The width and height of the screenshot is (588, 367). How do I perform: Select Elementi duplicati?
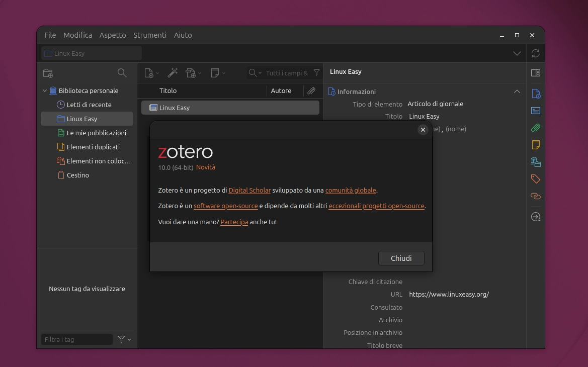tap(87, 147)
